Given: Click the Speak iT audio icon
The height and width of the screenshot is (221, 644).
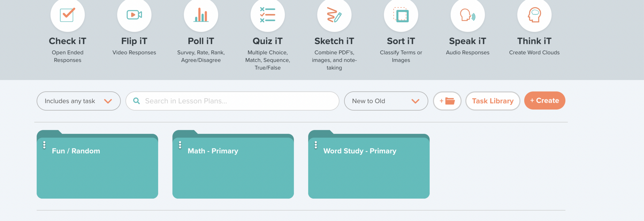Looking at the screenshot, I should point(468,14).
